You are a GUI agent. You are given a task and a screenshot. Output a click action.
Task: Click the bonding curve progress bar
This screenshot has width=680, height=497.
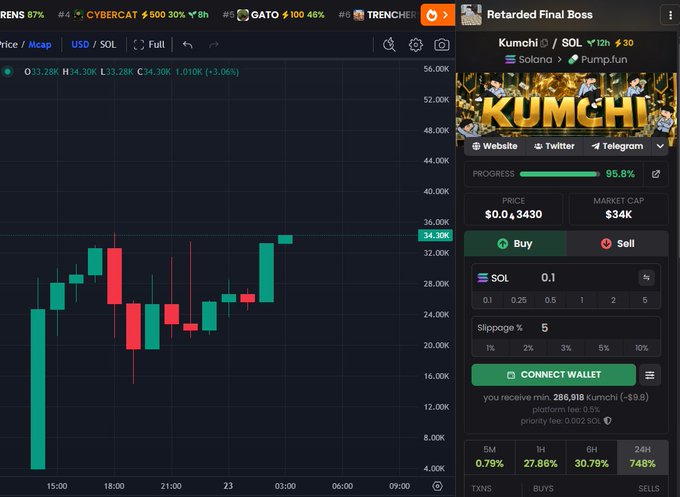[x=559, y=174]
